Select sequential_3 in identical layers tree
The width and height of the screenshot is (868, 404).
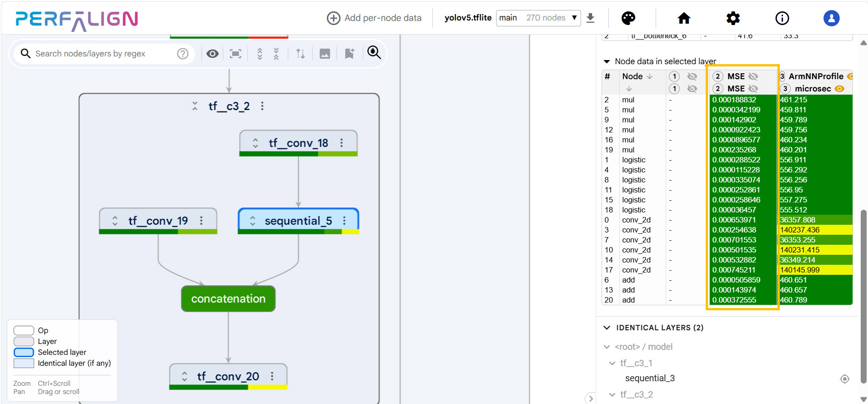[x=650, y=378]
